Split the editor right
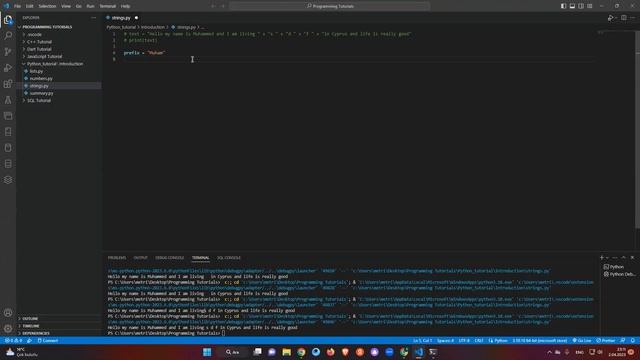640x360 pixels. 624,18
